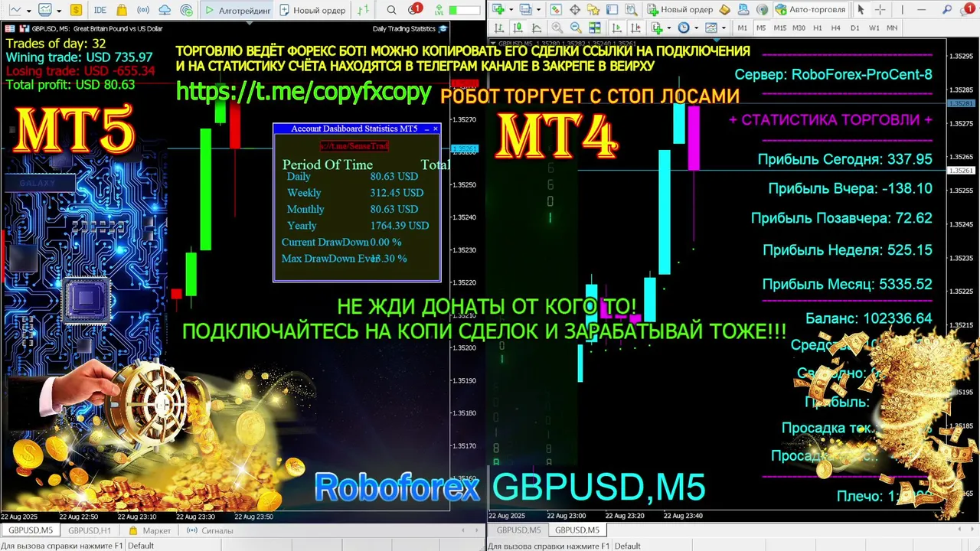Open the MT5 Signals broadcast icon in toolbar
Screen dimensions: 980x551
pos(143,10)
